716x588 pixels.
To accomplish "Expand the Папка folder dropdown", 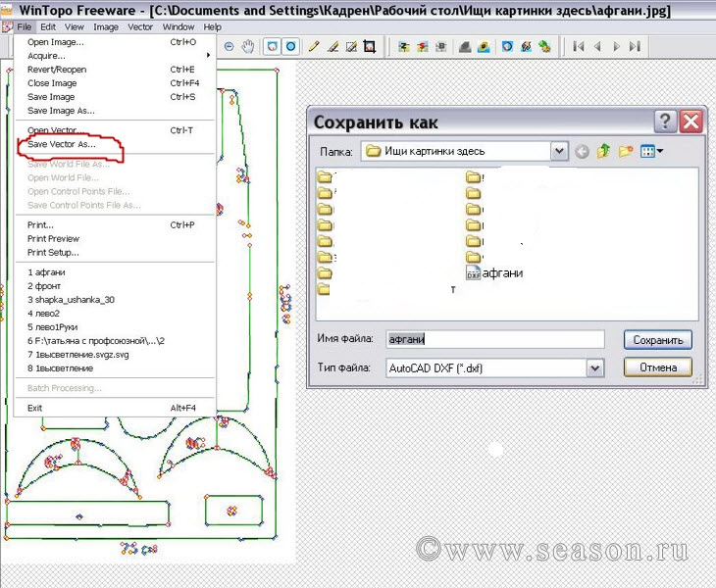I will point(559,151).
